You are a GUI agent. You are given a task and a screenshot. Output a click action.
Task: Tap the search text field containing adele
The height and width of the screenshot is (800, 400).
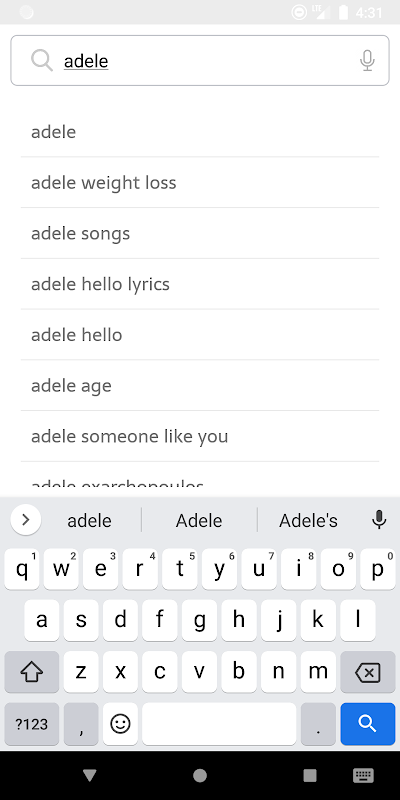tap(200, 61)
